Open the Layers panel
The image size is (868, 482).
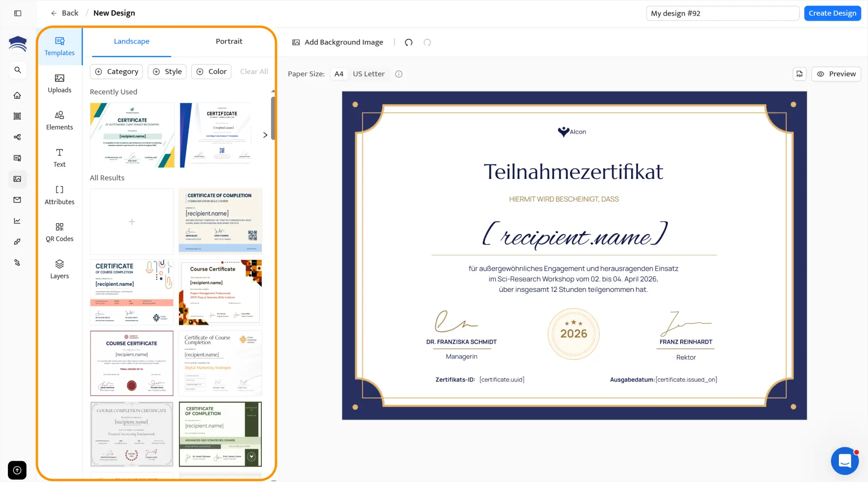[x=59, y=269]
